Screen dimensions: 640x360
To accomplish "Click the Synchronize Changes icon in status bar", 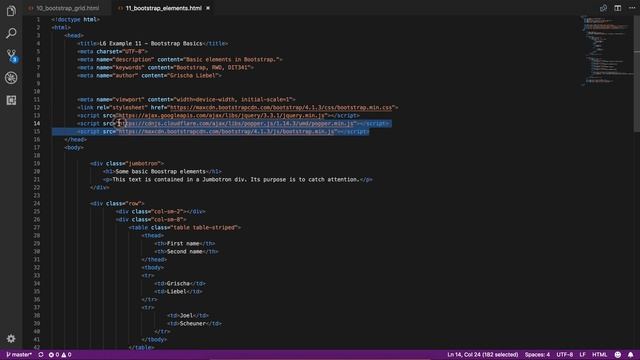I will (x=41, y=355).
